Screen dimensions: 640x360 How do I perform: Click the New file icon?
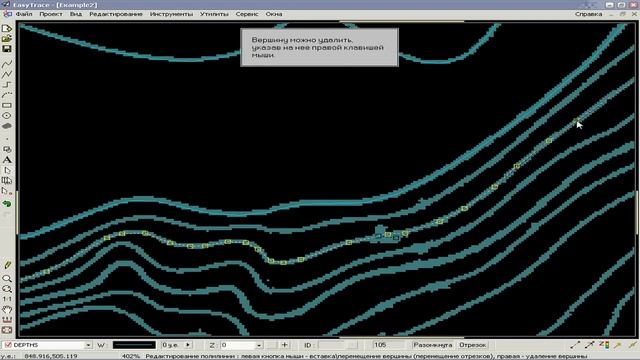(x=7, y=28)
